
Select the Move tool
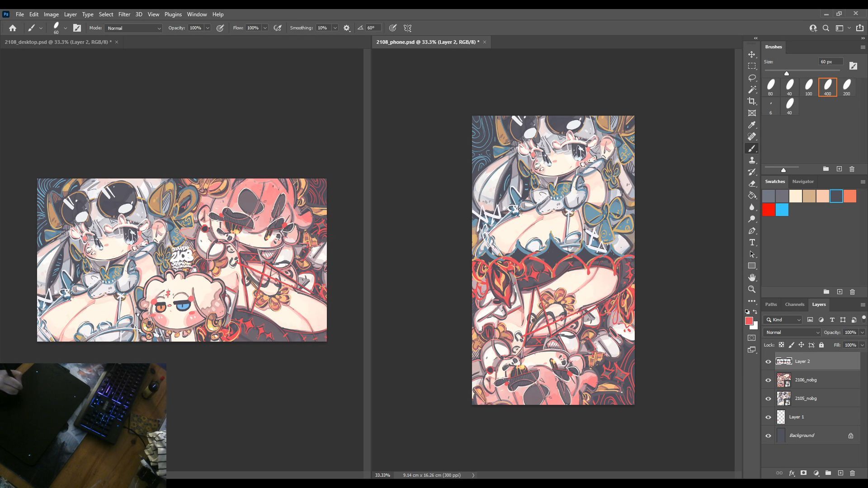click(752, 54)
